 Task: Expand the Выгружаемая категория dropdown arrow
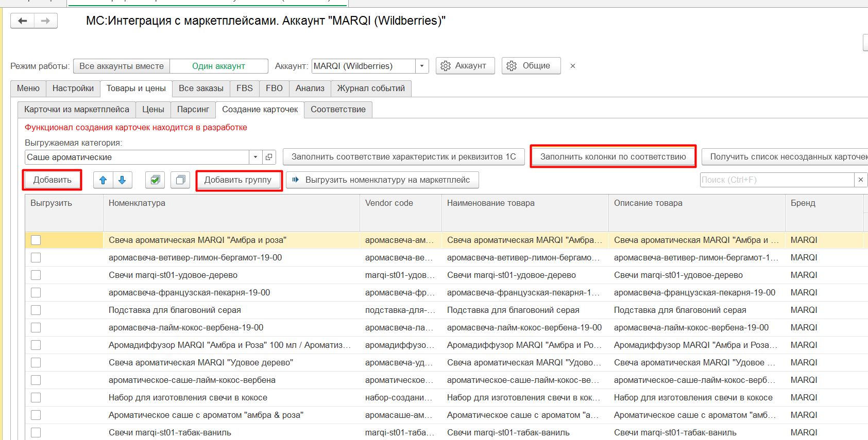tap(256, 157)
